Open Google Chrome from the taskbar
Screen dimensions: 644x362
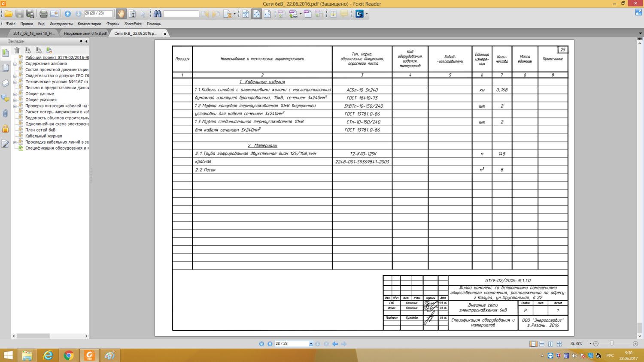click(x=69, y=355)
